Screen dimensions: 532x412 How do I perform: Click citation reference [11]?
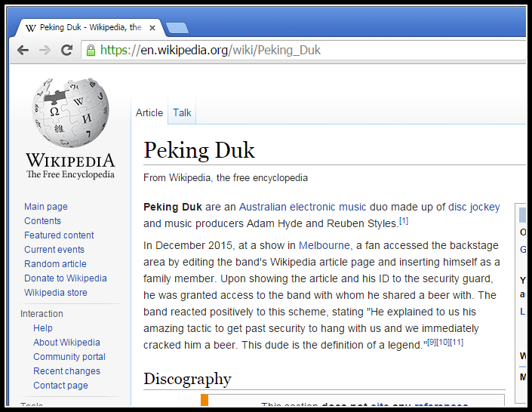(x=457, y=342)
